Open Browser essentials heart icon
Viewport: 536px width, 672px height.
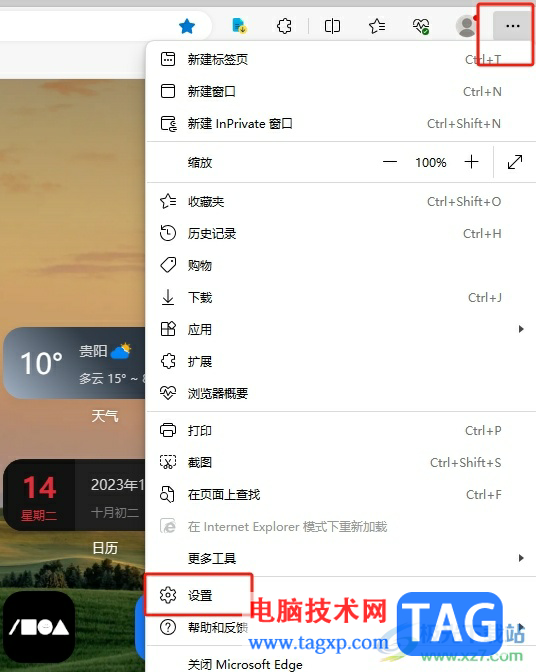pyautogui.click(x=421, y=26)
